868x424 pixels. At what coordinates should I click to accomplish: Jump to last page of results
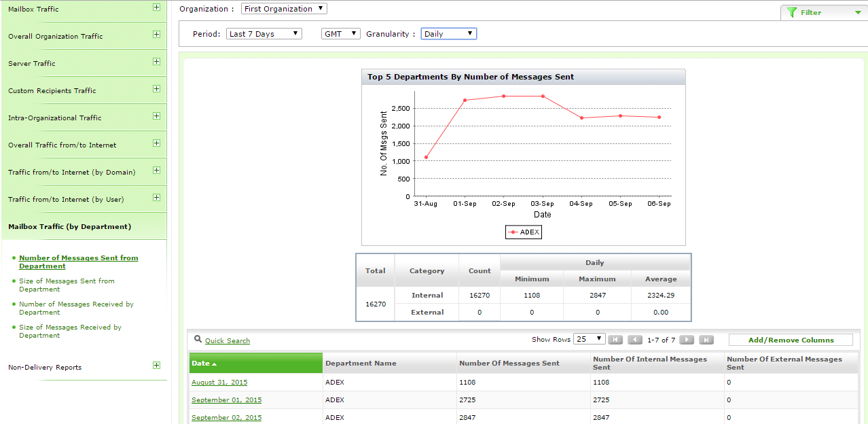[x=706, y=340]
